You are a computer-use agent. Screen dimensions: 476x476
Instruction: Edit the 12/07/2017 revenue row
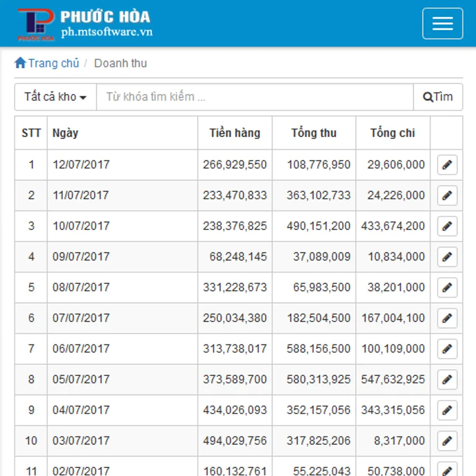447,165
